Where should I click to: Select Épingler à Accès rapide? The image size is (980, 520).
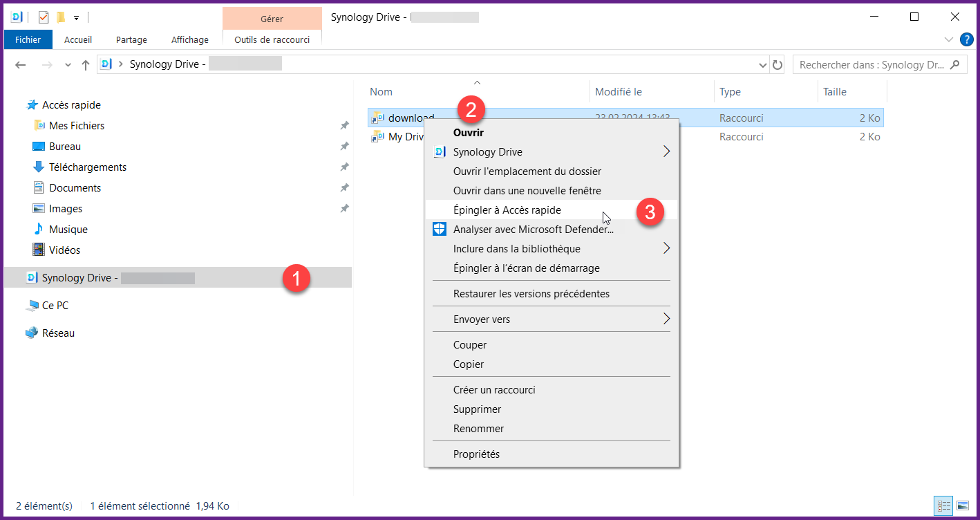click(507, 210)
